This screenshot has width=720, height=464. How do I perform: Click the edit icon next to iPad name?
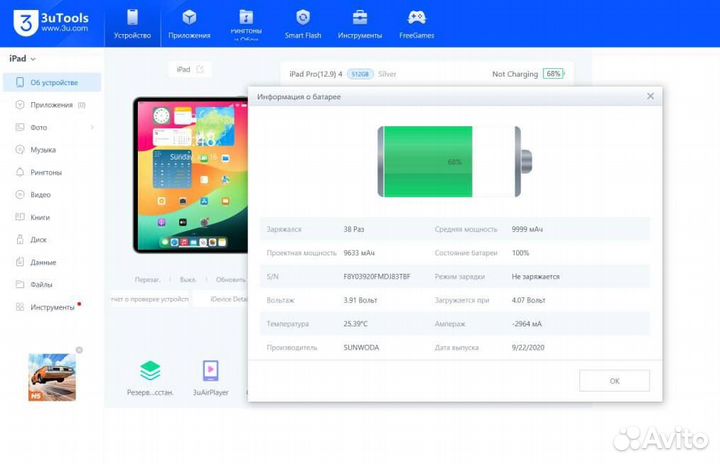pyautogui.click(x=200, y=69)
